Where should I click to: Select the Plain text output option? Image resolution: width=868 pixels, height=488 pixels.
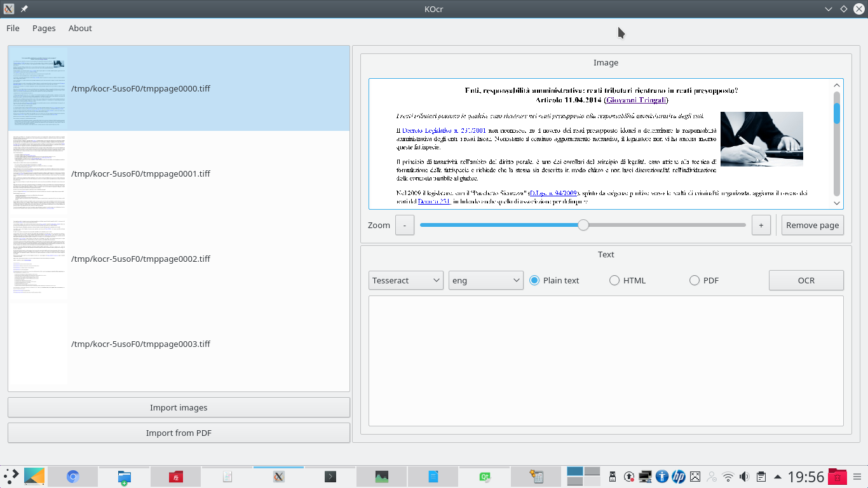pos(554,280)
